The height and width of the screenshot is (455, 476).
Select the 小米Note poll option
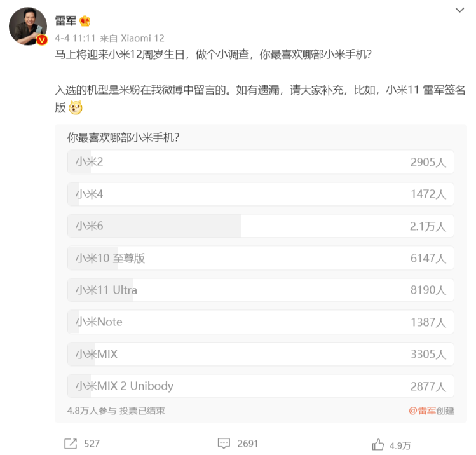(261, 322)
